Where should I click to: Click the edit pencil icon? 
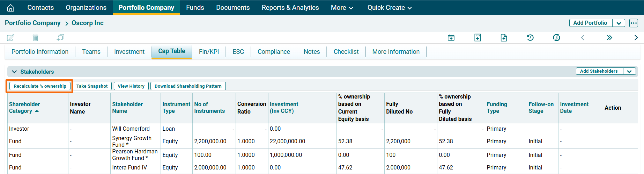pos(11,37)
